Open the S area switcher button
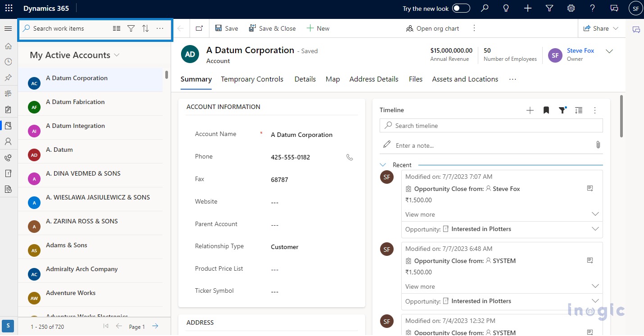Viewport: 644px width, 336px height. click(8, 326)
